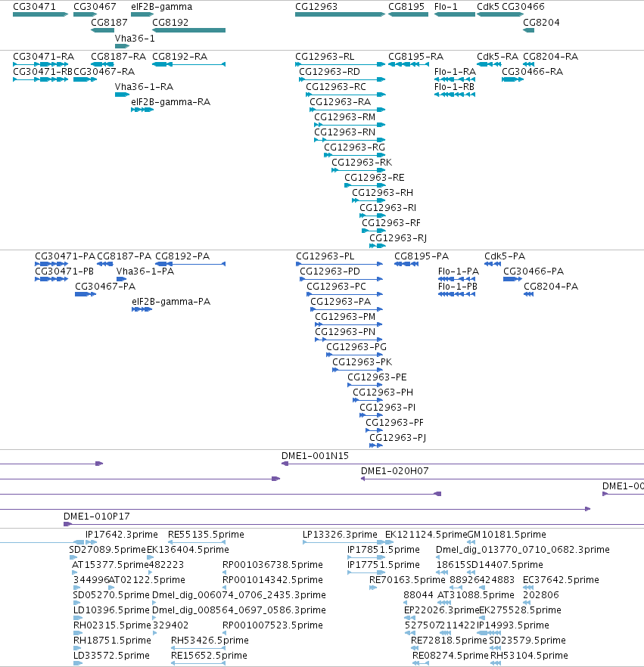Viewport: 644px width, 667px height.
Task: Select protein CG8204-PA
Action: [x=528, y=294]
